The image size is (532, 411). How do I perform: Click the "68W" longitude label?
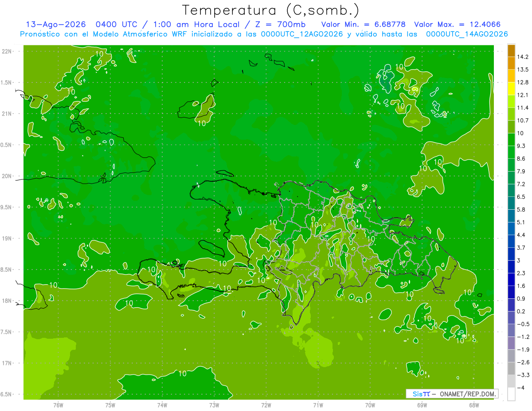tap(474, 405)
